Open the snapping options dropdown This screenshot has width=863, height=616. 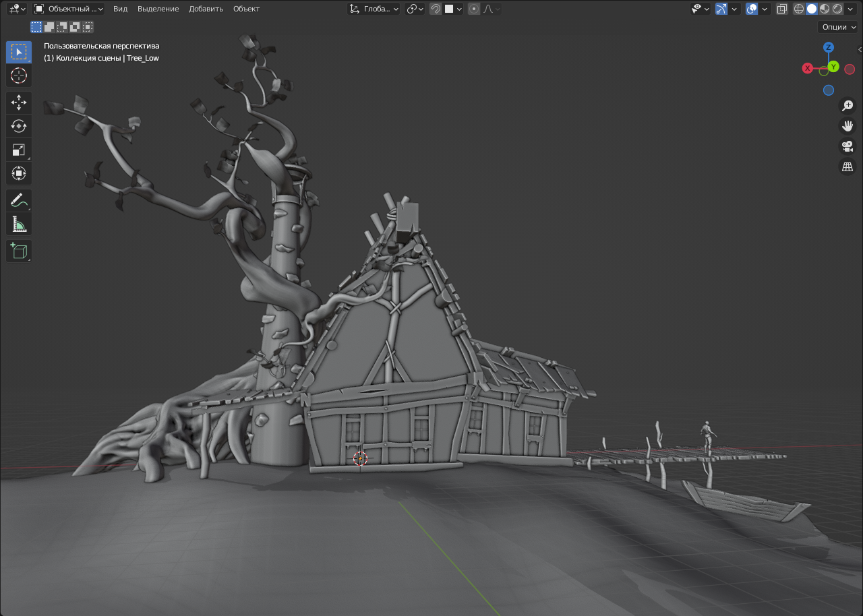click(454, 9)
